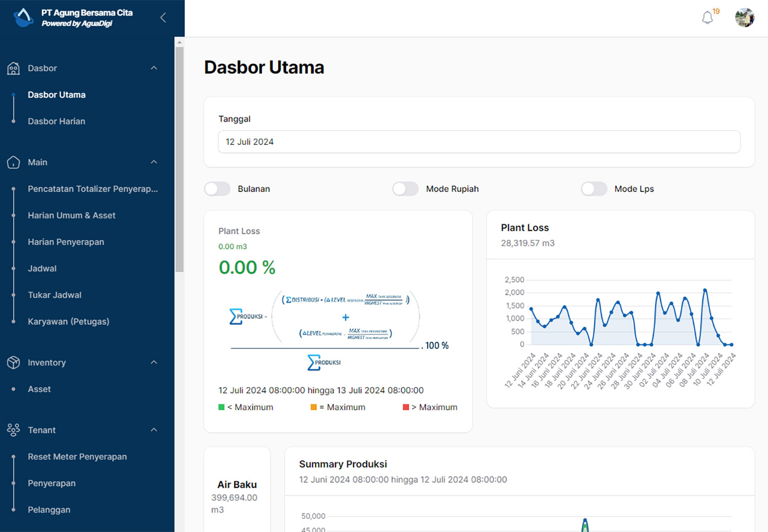Enable the Mode Rupiah switch
Viewport: 768px width, 532px height.
point(405,189)
